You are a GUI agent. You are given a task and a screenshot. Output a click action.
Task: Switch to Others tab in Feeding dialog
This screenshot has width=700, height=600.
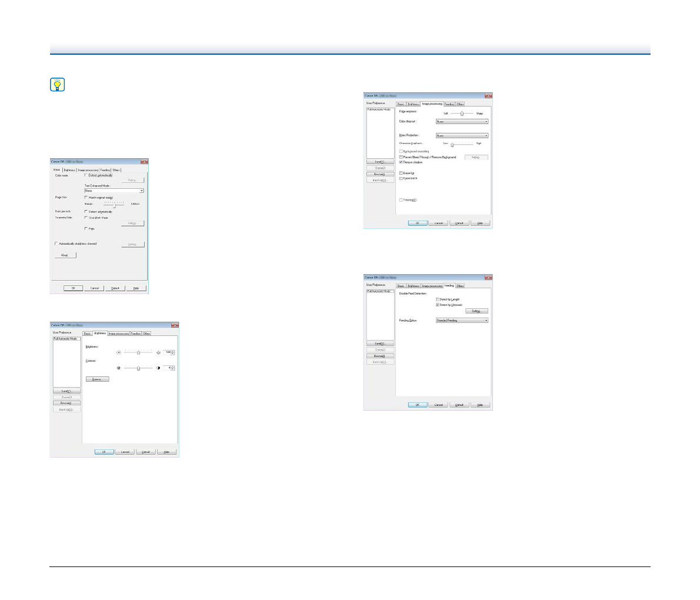[460, 286]
